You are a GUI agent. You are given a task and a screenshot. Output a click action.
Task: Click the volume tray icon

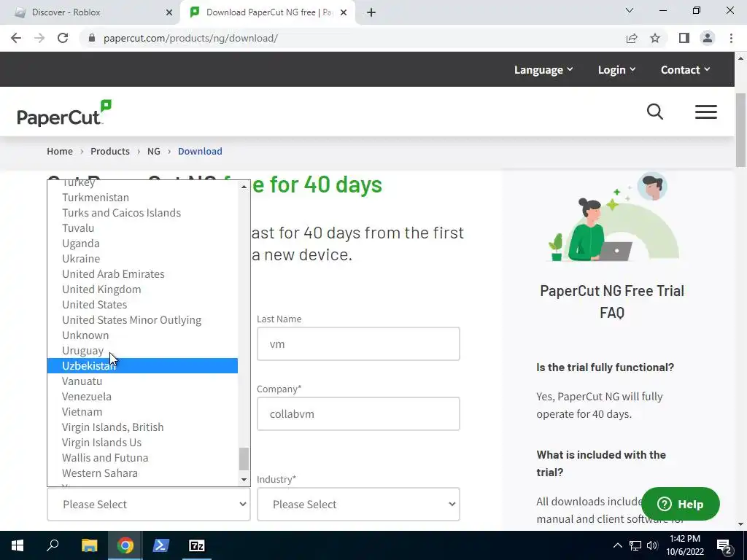click(652, 545)
